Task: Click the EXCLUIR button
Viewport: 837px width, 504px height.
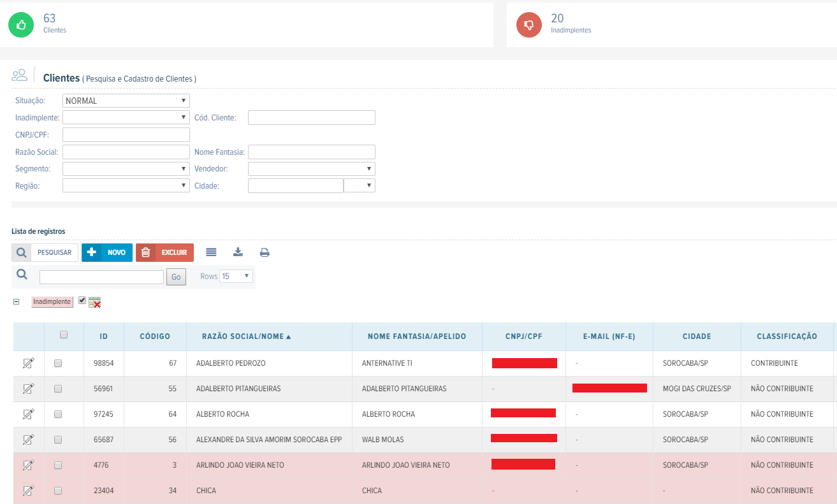Action: [x=164, y=252]
